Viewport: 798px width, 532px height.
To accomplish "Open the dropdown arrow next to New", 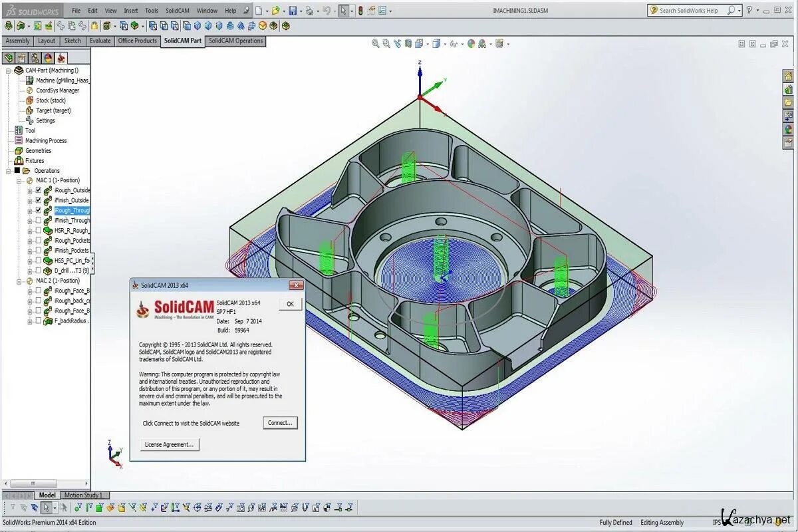I will (267, 11).
